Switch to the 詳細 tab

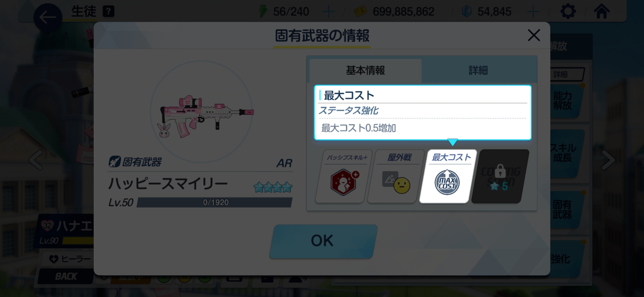(478, 70)
